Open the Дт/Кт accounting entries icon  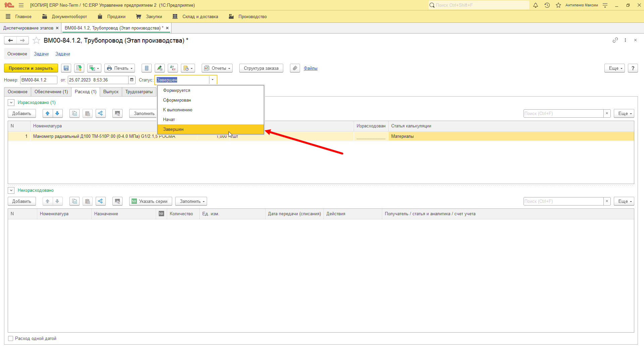[173, 68]
